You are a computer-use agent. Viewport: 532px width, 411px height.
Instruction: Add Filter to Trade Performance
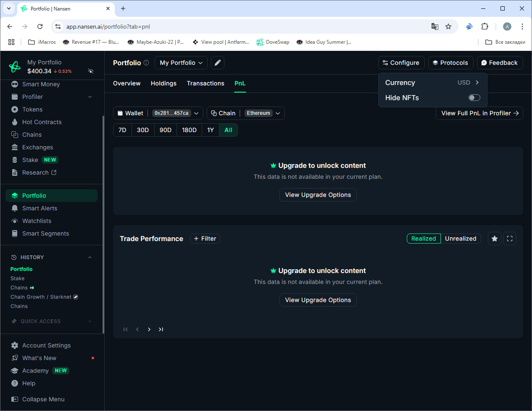[x=205, y=239]
